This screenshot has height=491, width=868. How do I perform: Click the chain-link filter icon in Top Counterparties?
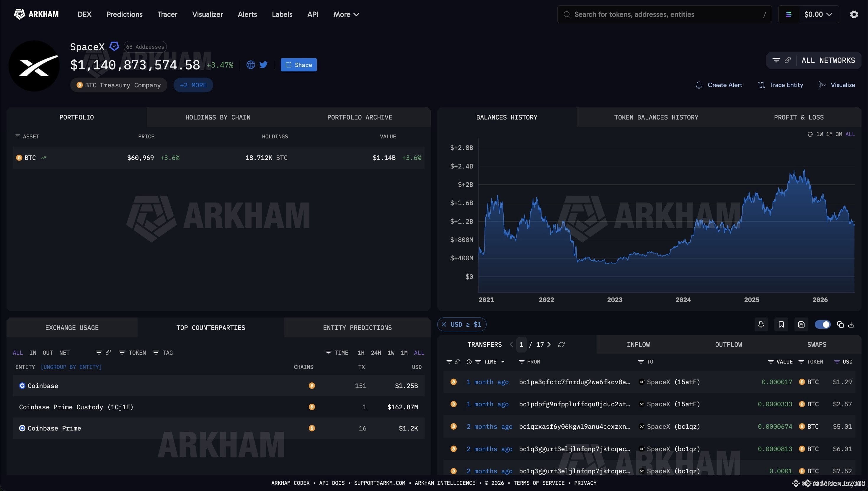[x=108, y=352]
